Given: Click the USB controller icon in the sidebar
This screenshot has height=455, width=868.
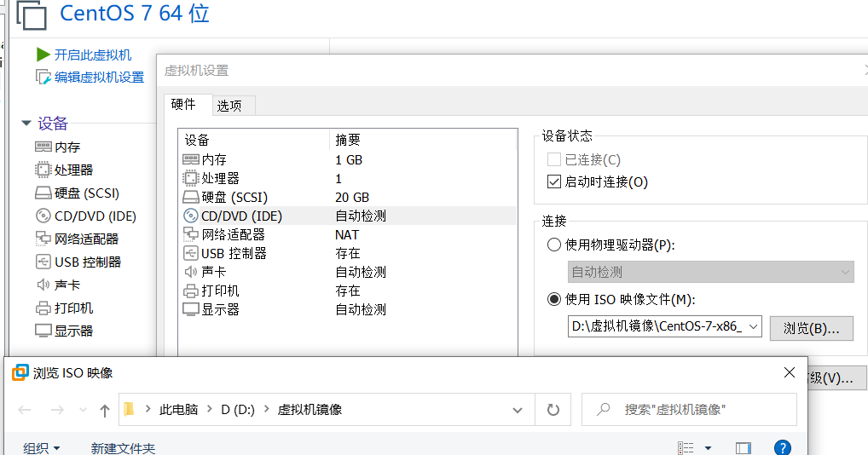Looking at the screenshot, I should pyautogui.click(x=43, y=262).
